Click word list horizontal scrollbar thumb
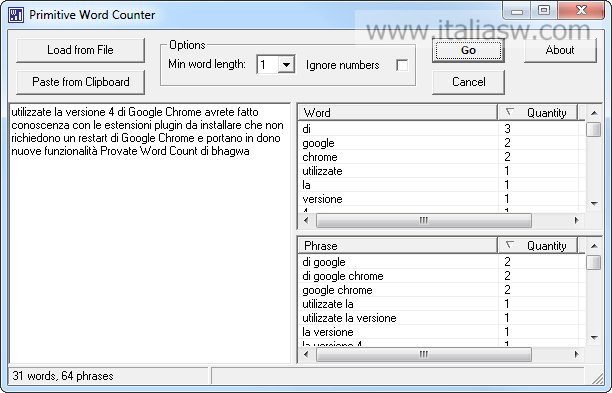 (423, 221)
